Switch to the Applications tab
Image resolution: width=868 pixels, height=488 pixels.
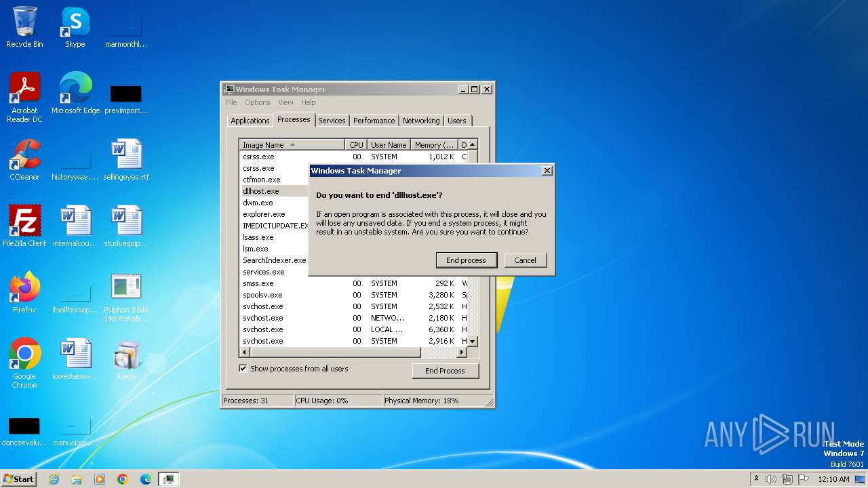[x=250, y=121]
